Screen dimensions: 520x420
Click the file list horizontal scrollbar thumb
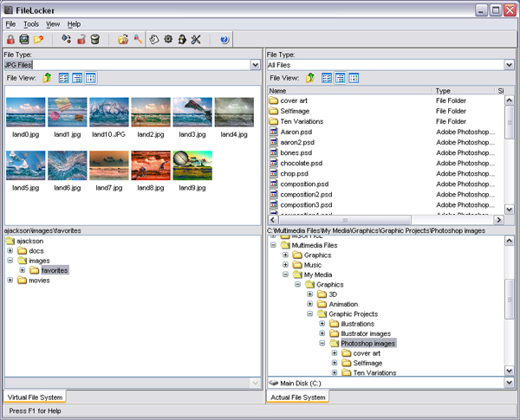[x=345, y=220]
